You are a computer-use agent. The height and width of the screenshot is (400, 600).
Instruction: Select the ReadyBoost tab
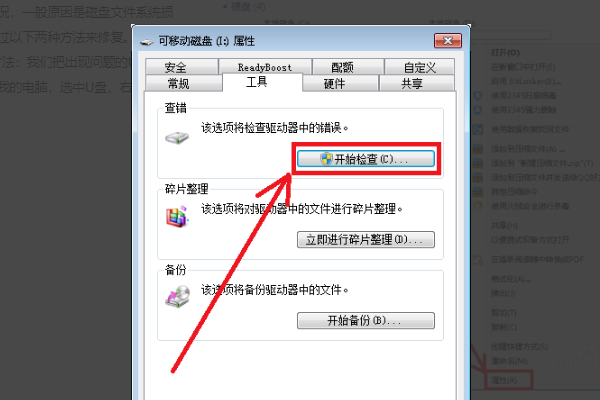[x=265, y=67]
